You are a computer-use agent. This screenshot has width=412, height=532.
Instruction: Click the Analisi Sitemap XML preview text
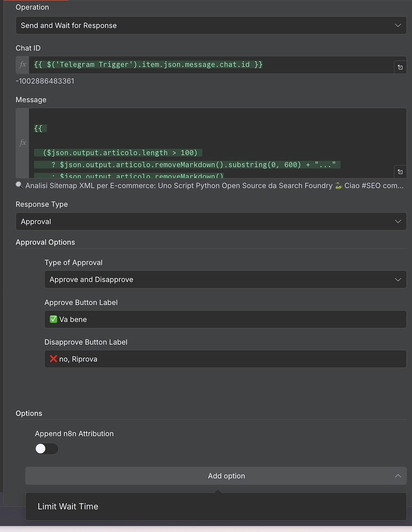coord(160,185)
